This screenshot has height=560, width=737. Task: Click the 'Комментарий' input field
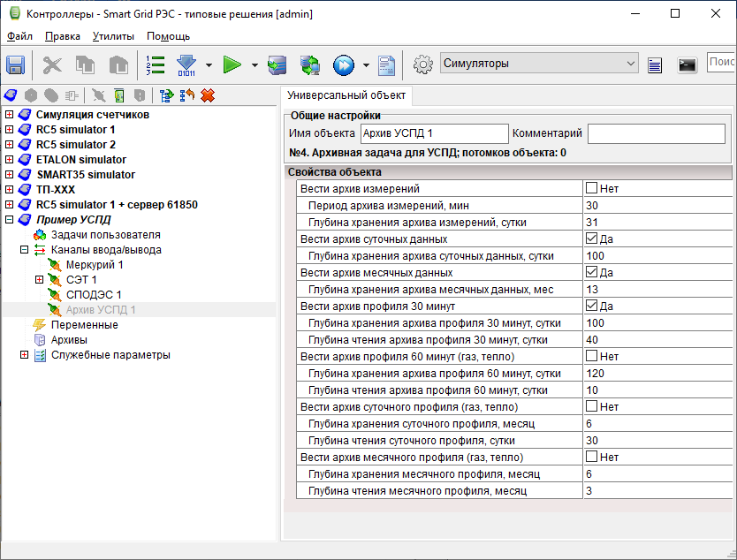656,133
